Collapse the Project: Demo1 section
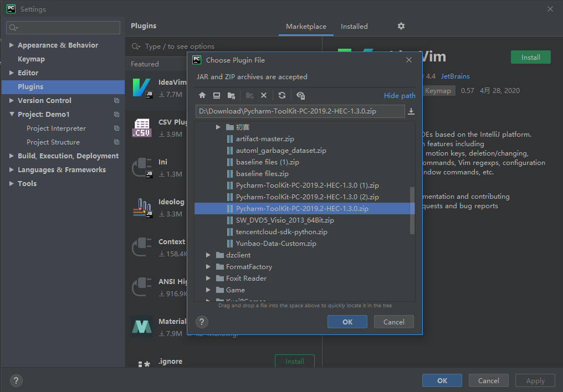Image resolution: width=563 pixels, height=392 pixels. pyautogui.click(x=12, y=114)
